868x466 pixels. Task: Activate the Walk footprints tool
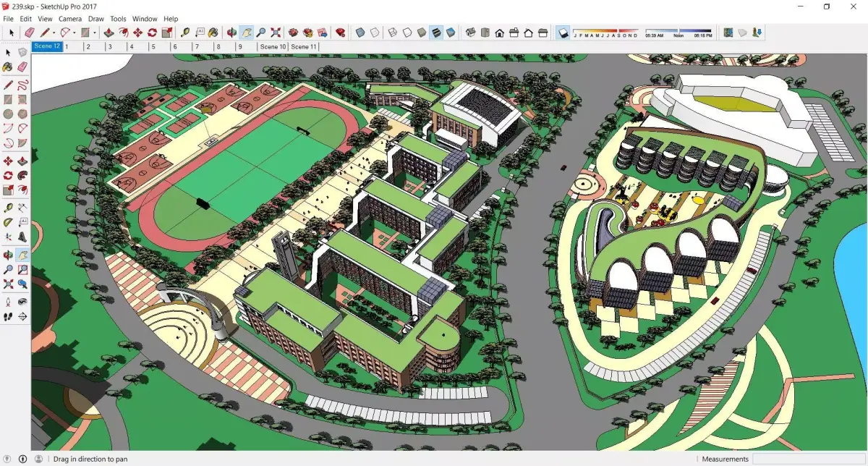[8, 316]
